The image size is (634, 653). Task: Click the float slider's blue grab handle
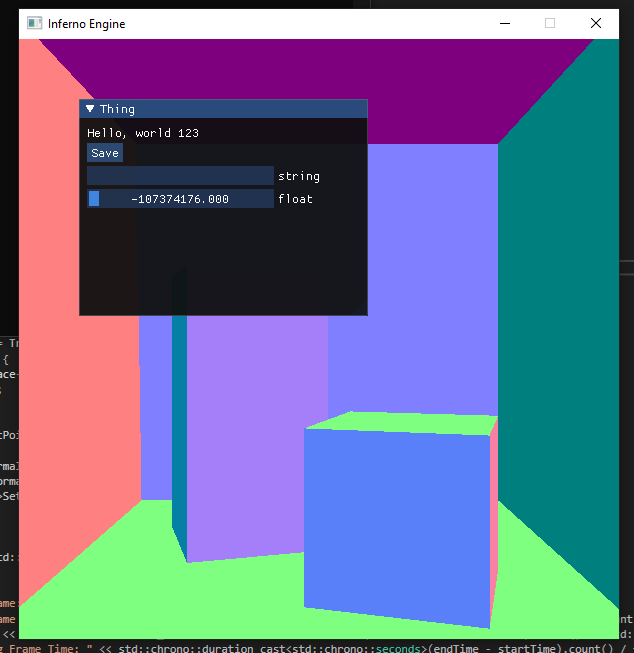[94, 199]
